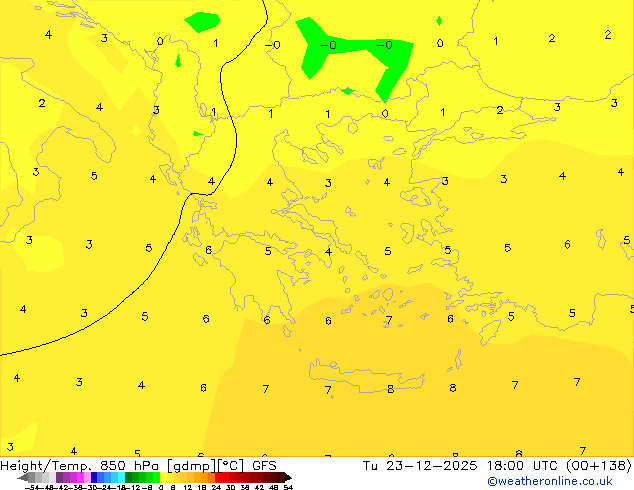The width and height of the screenshot is (634, 490).
Task: Click the gray left arrow end of color scale
Action: [x=23, y=477]
